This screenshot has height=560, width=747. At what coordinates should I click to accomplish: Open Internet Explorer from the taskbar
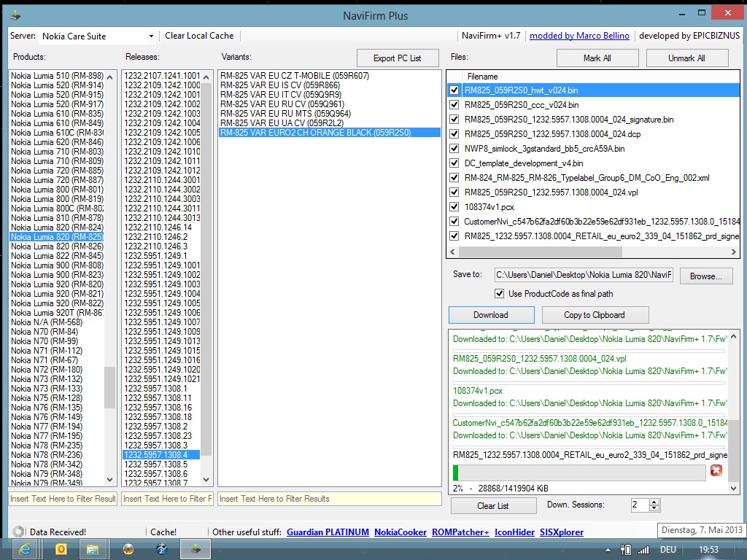(x=26, y=550)
